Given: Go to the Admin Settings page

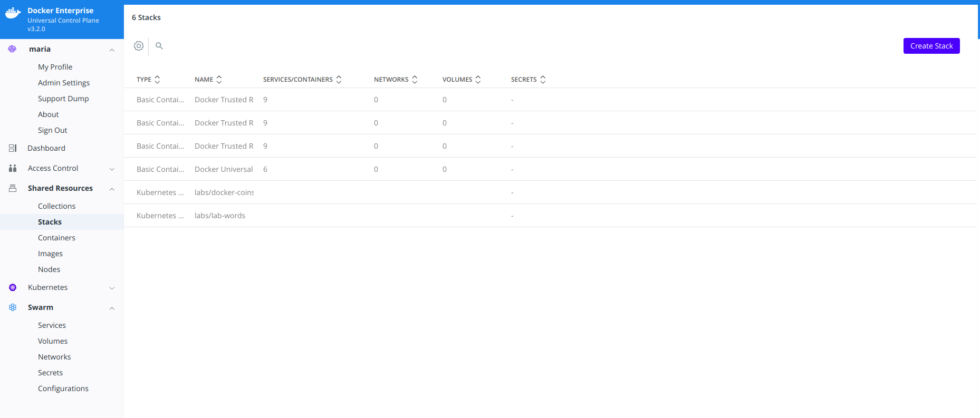Looking at the screenshot, I should point(64,83).
